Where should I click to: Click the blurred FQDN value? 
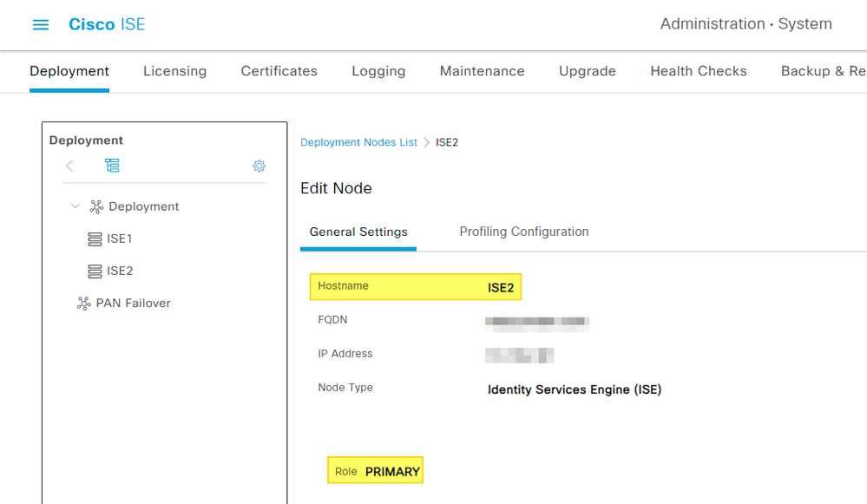tap(537, 324)
